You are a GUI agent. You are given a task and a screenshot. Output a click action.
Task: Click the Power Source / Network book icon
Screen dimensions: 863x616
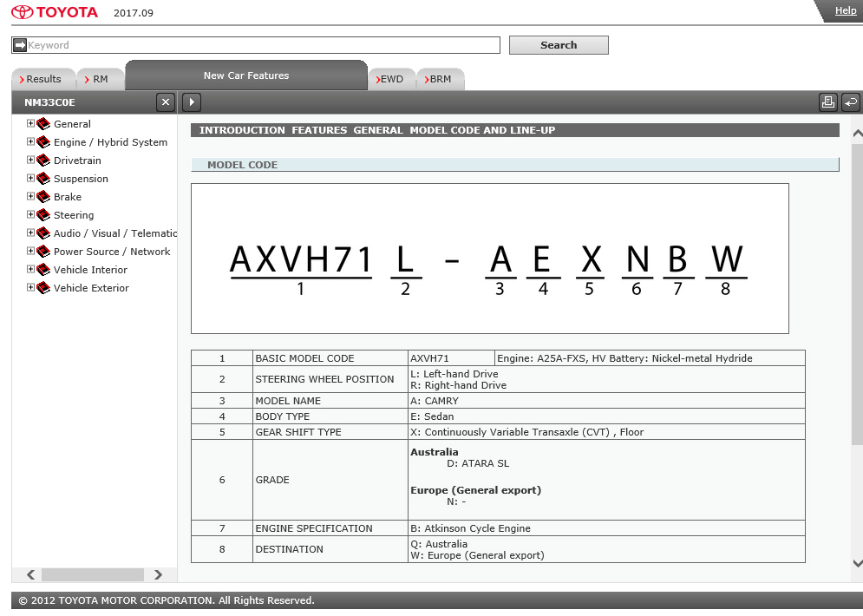click(43, 251)
